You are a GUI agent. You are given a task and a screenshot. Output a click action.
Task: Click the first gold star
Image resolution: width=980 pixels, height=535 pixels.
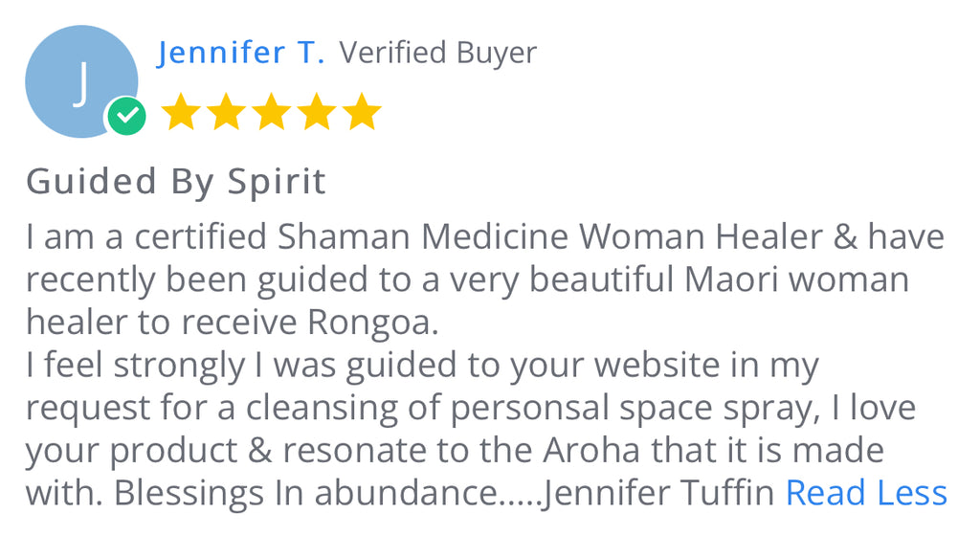[x=181, y=111]
